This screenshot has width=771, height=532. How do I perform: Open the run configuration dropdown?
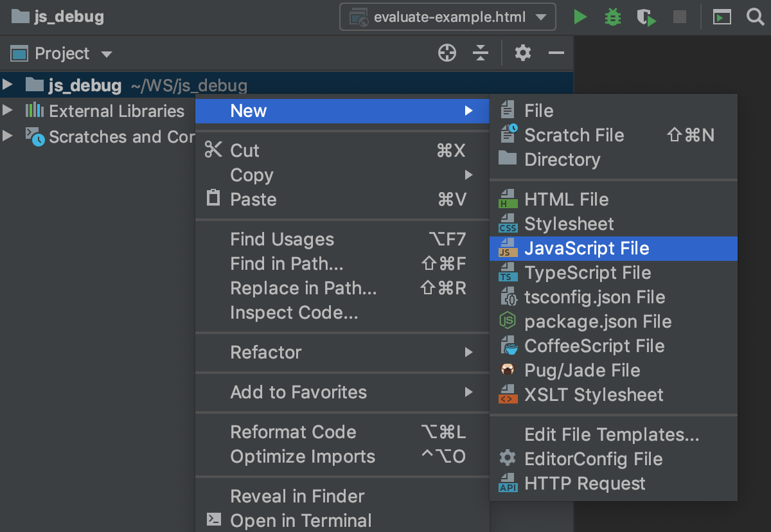448,17
